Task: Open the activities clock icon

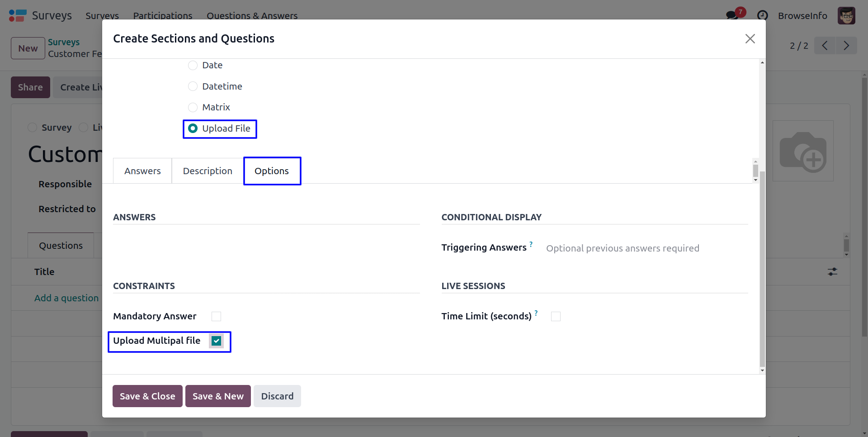Action: (x=762, y=16)
